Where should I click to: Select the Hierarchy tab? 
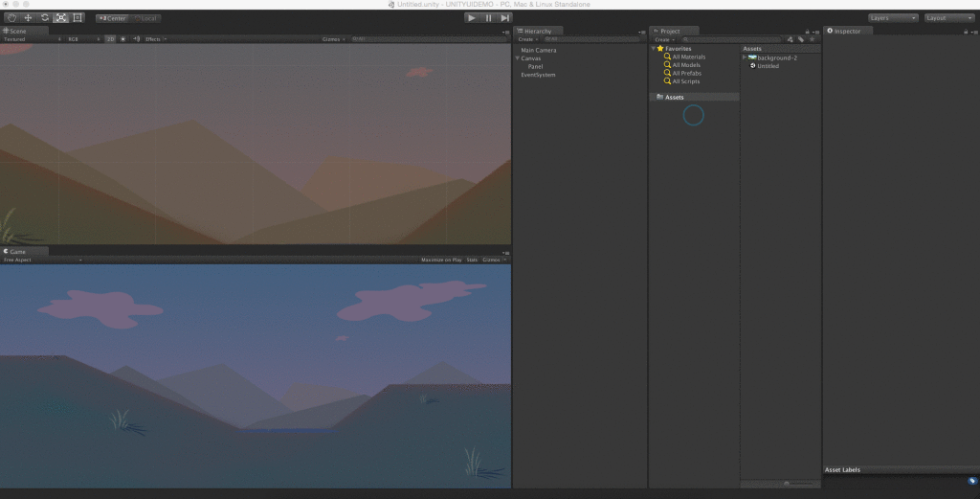pyautogui.click(x=536, y=32)
